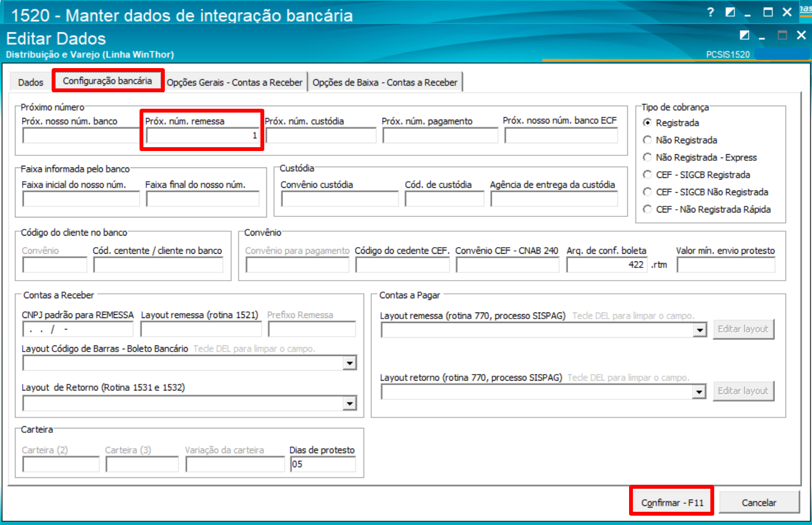Viewport: 812px width, 525px height.
Task: Click Carteira (2) field
Action: tap(61, 465)
